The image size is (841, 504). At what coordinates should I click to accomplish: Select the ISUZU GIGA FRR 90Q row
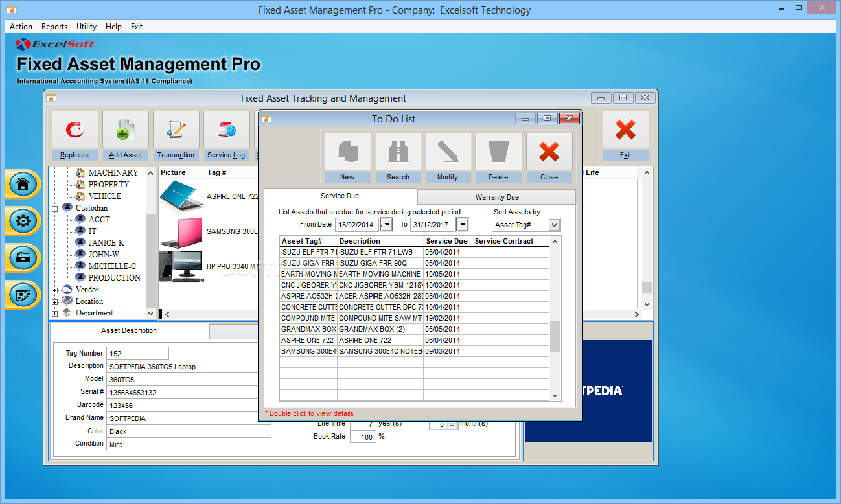pos(415,263)
